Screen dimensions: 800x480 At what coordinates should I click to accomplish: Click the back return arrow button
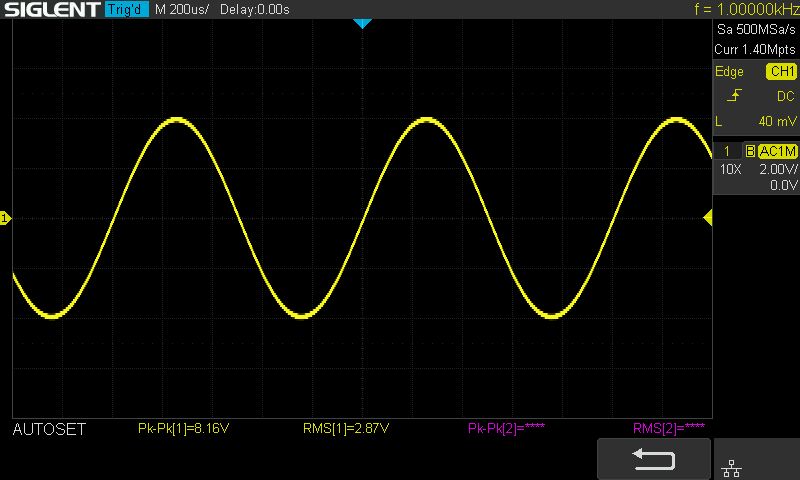pos(654,459)
